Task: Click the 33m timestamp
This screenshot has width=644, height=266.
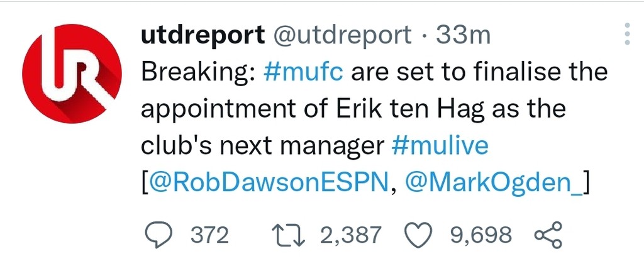Action: [463, 35]
